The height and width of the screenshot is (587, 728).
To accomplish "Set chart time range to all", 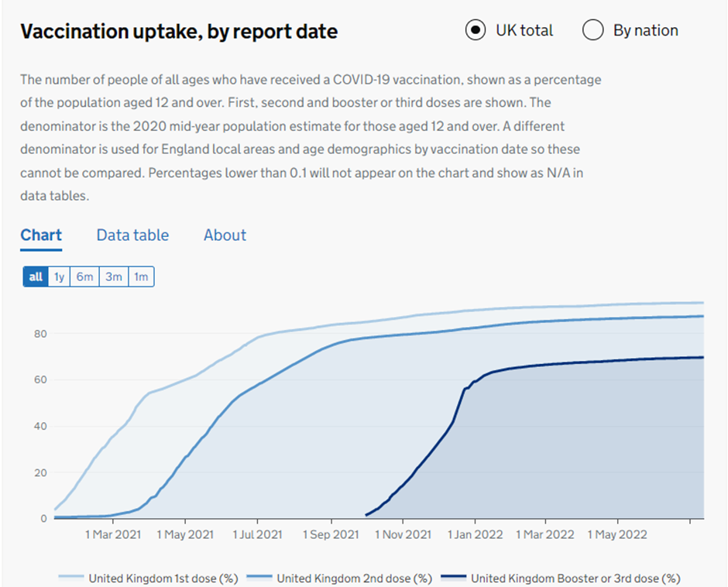I will (x=36, y=276).
